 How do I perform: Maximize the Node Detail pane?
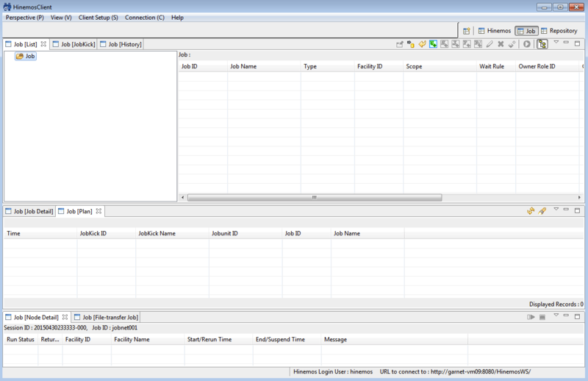[x=578, y=316]
